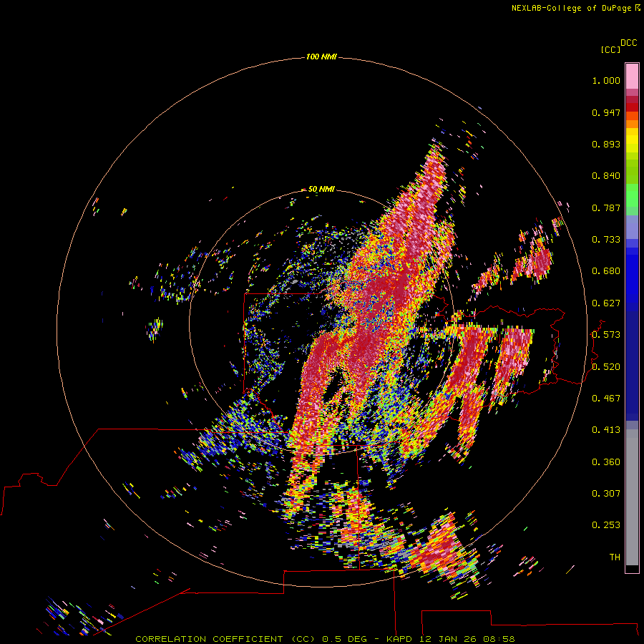
Task: Click the DCC label above the legend
Action: pos(629,43)
